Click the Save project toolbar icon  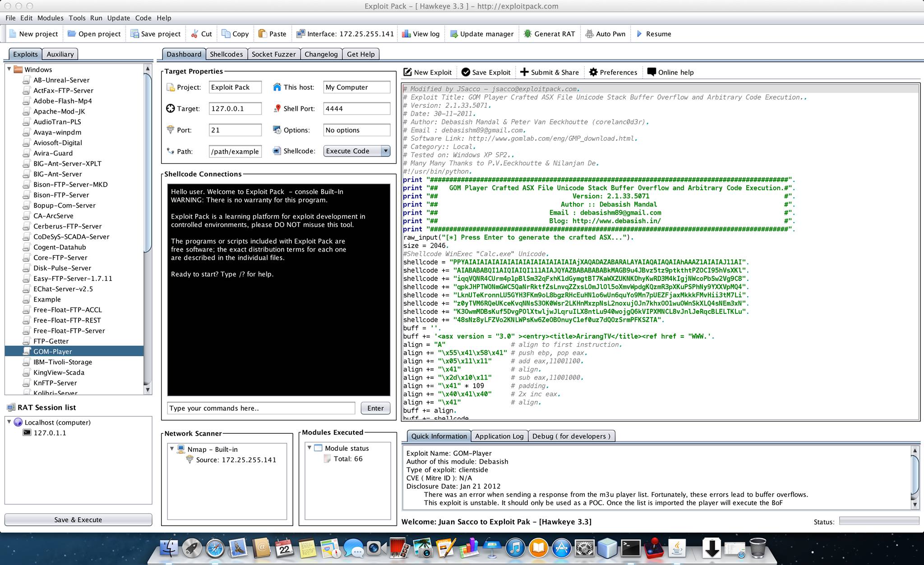click(x=134, y=34)
